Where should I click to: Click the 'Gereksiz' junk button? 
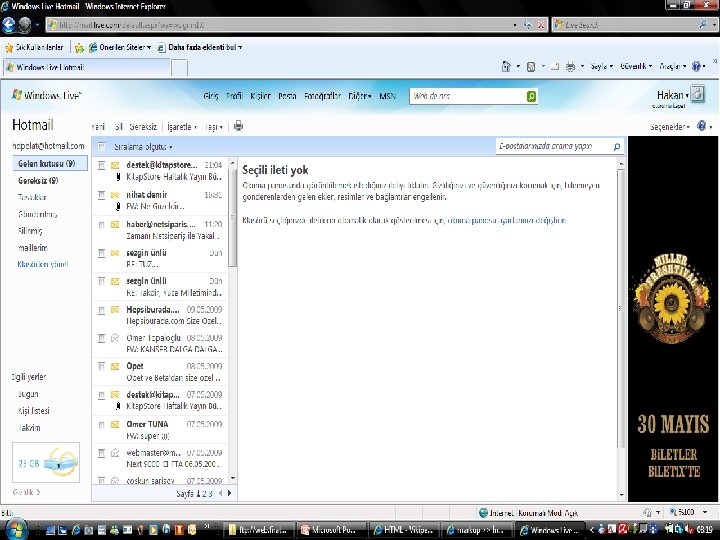143,127
